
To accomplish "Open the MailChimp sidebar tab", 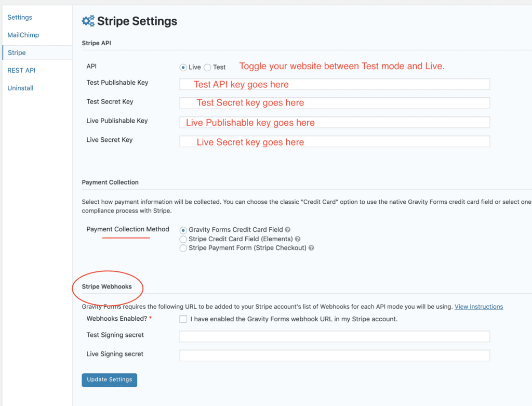I will point(23,35).
